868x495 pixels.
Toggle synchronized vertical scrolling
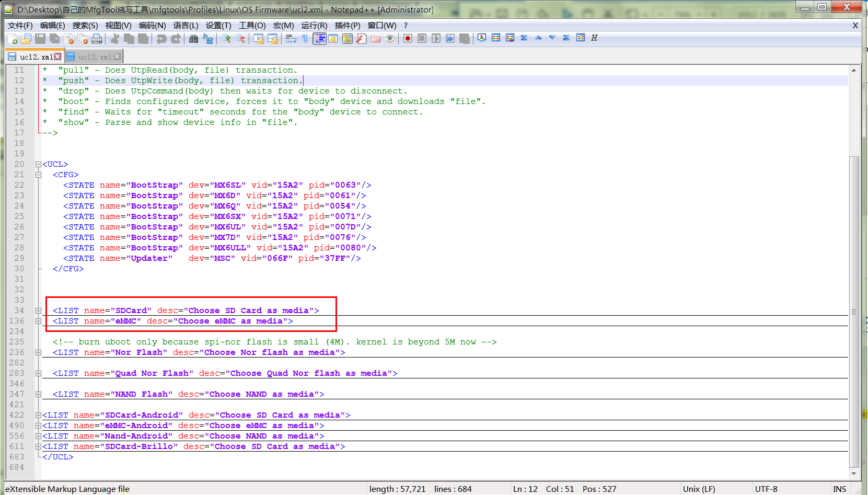click(x=259, y=38)
